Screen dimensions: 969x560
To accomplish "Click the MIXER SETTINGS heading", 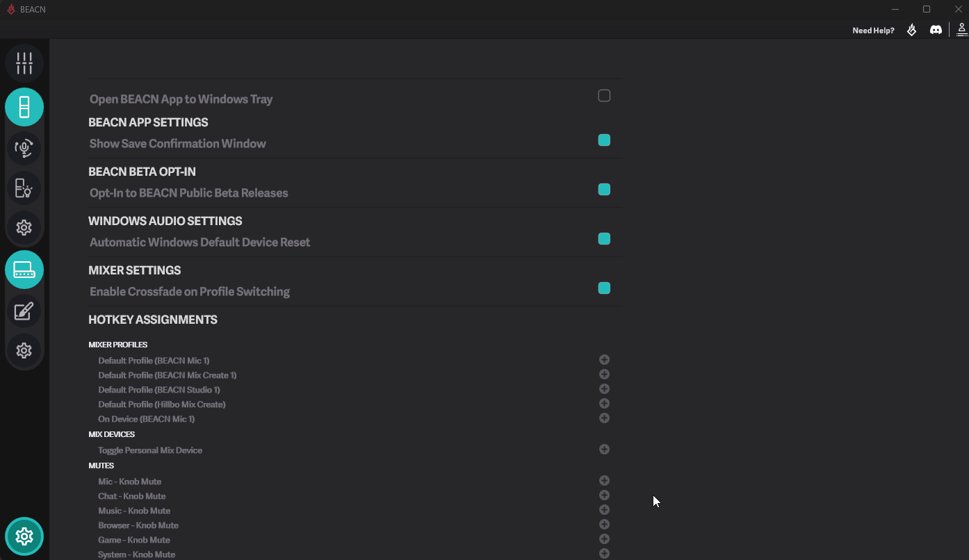I will coord(135,270).
